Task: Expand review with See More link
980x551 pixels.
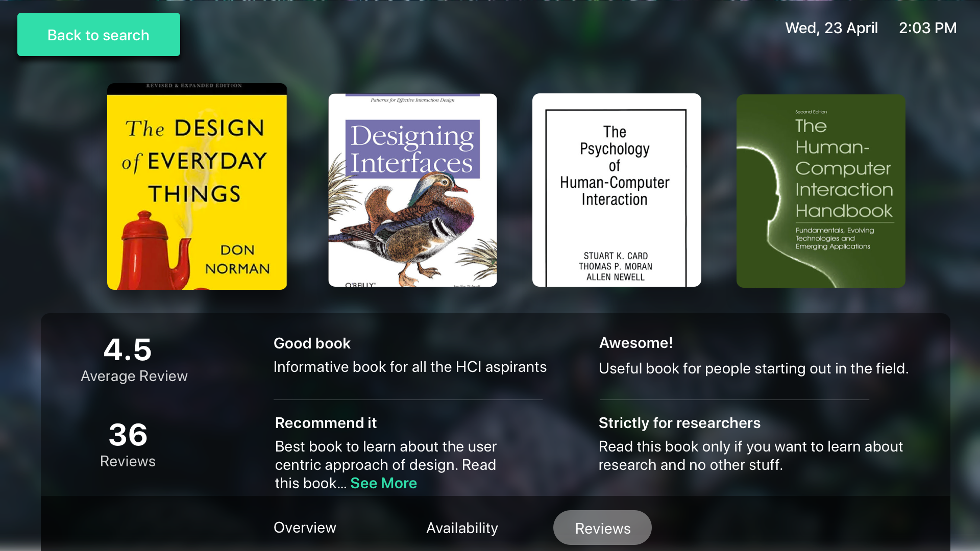Action: tap(383, 483)
